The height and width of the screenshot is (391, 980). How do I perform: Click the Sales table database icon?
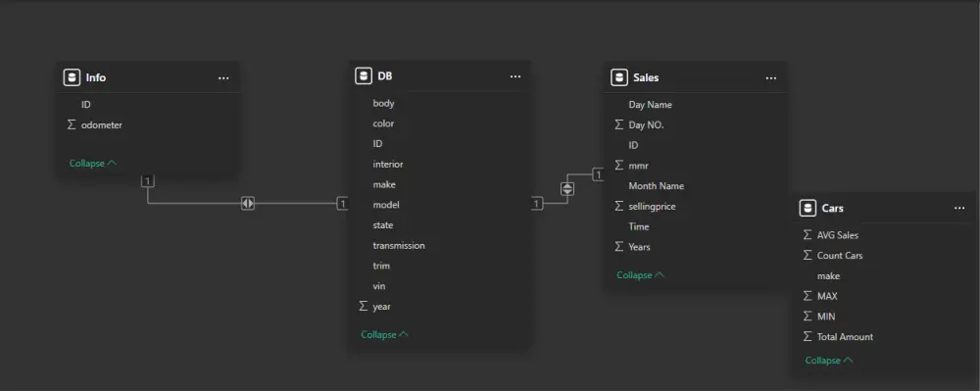618,77
